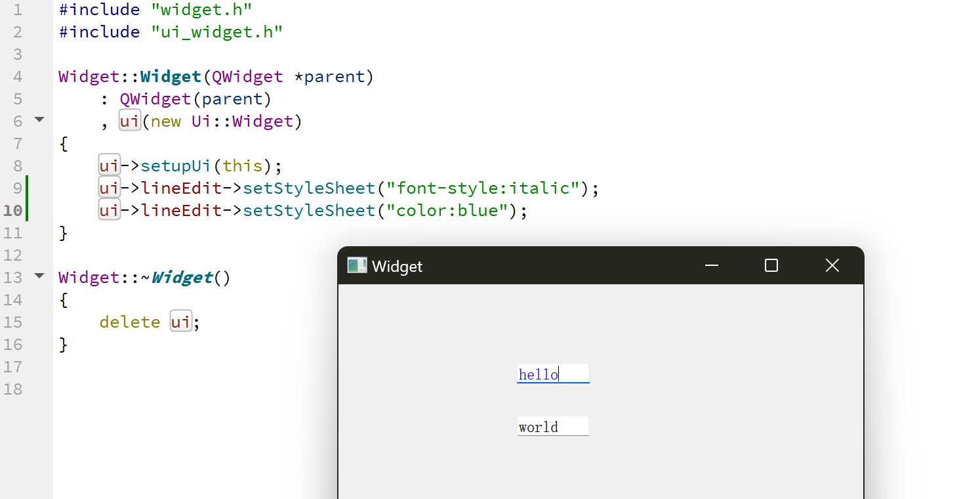Click line number 18 in the gutter
The height and width of the screenshot is (499, 980).
click(12, 389)
